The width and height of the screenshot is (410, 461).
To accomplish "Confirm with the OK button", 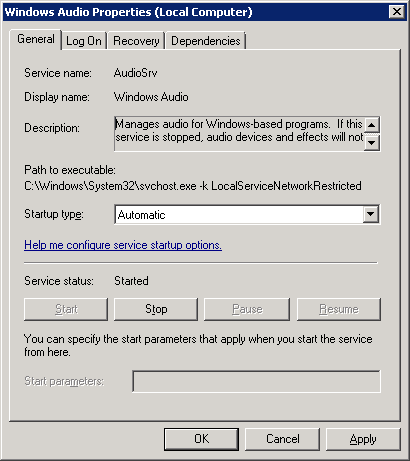I will (x=201, y=439).
